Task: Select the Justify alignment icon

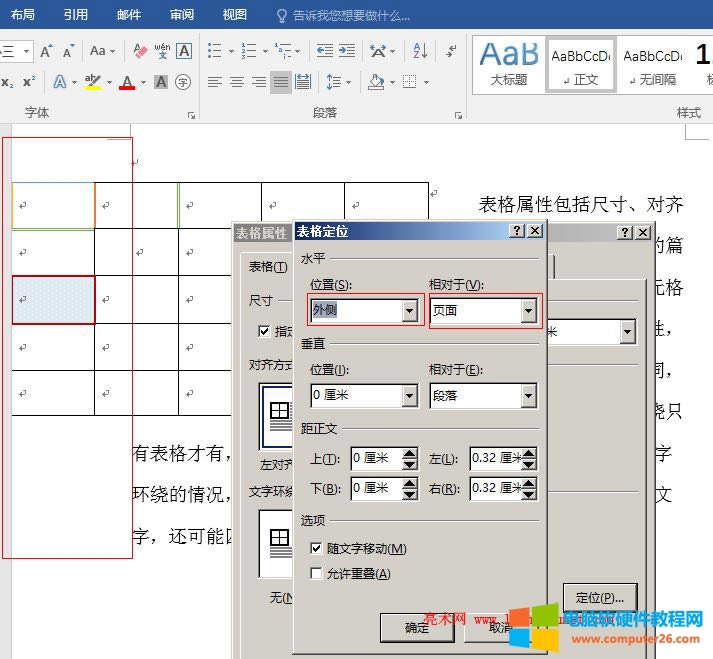Action: click(280, 82)
